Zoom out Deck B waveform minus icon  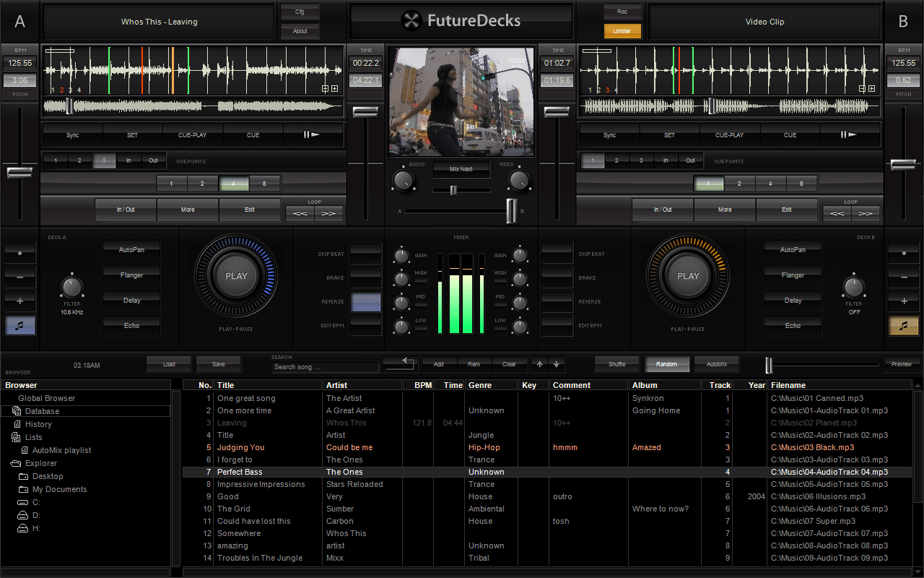[863, 89]
